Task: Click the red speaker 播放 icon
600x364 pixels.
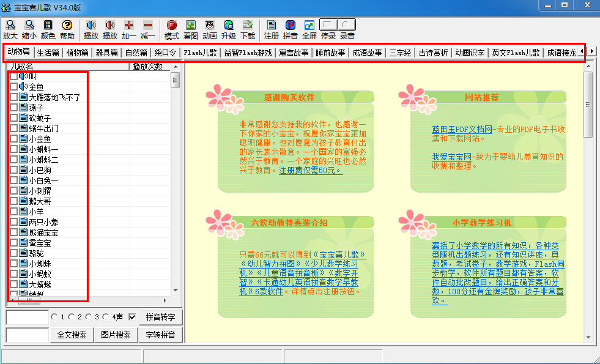Action: (110, 25)
